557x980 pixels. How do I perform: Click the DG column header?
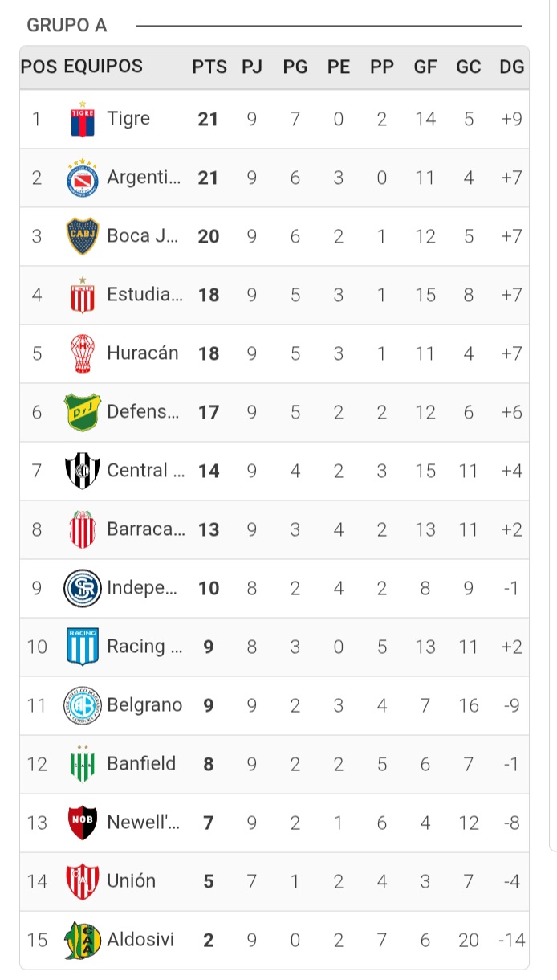(511, 67)
